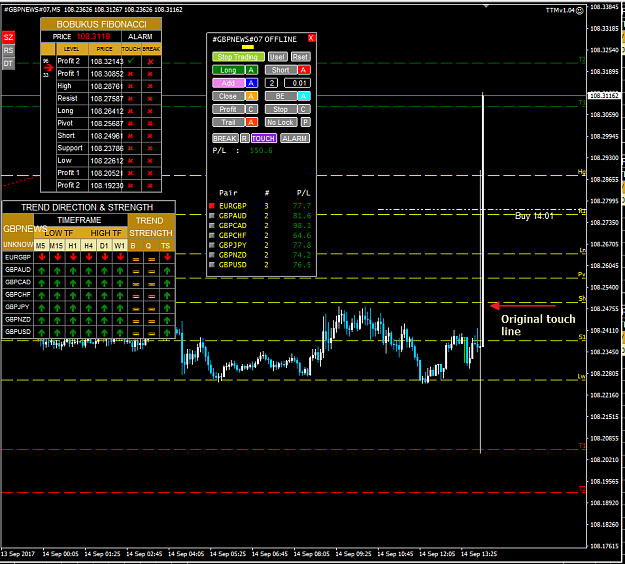Toggle touch alarm checkmark for Profit 2 108.32143

[x=131, y=61]
